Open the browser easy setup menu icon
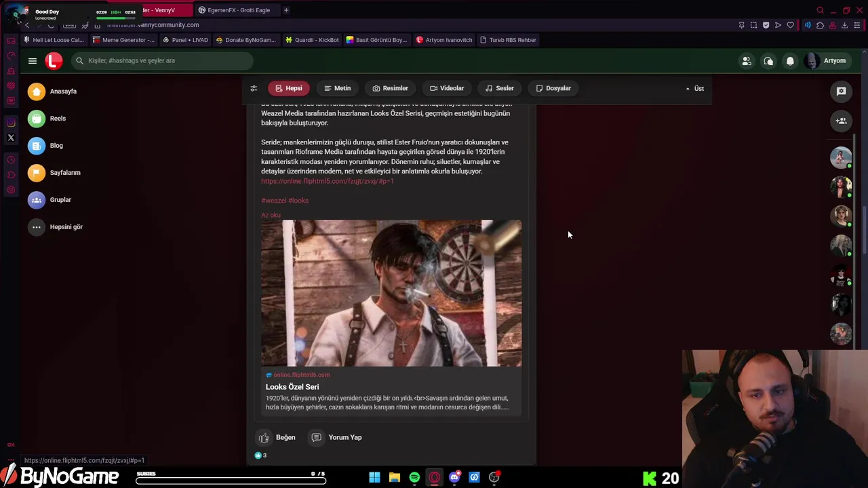Screen dimensions: 868x488 pos(858,25)
